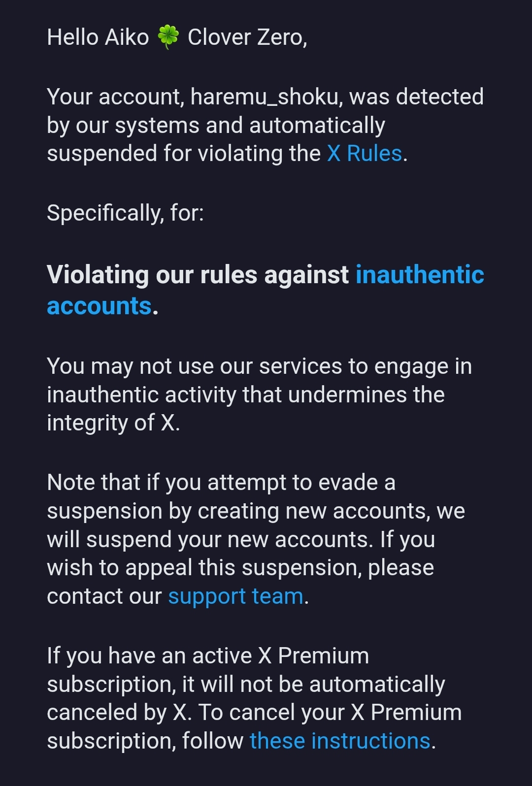Click bold 'Violating our rules against' heading
Image resolution: width=532 pixels, height=786 pixels.
[x=198, y=275]
